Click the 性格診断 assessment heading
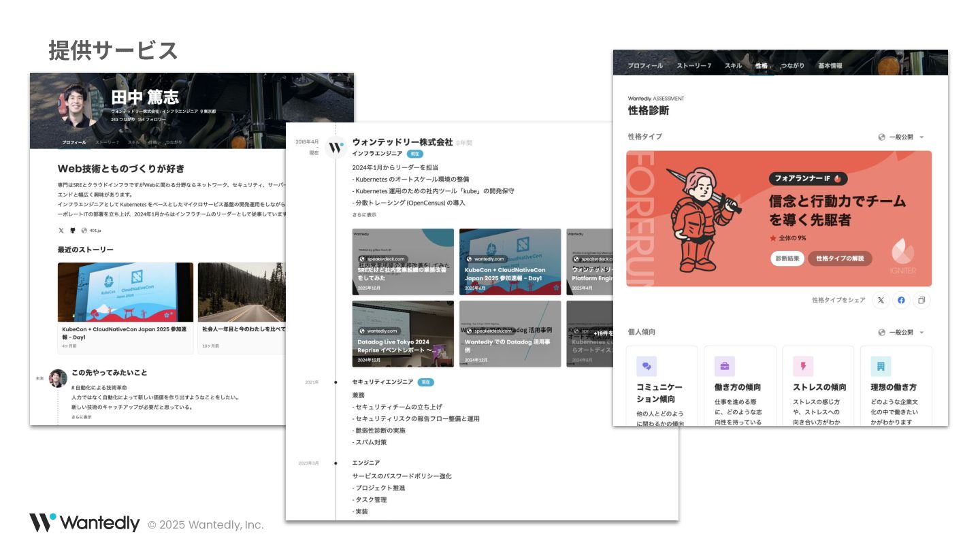 [649, 110]
